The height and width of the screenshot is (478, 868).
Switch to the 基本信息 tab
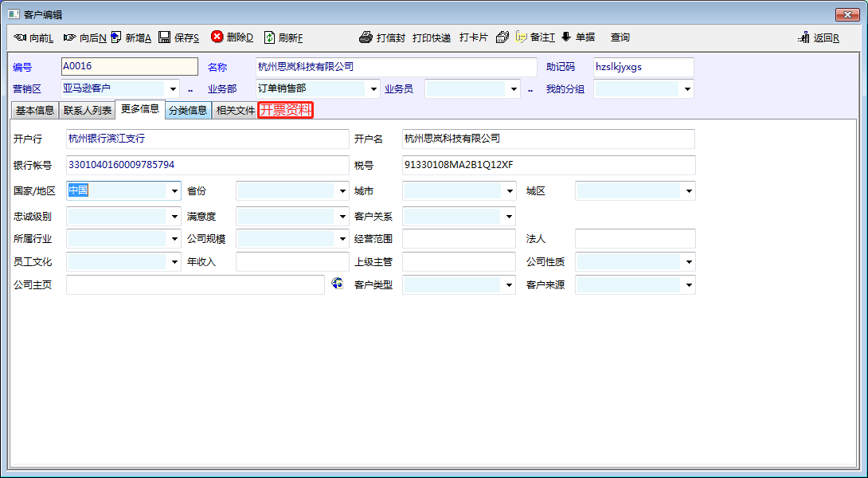35,111
